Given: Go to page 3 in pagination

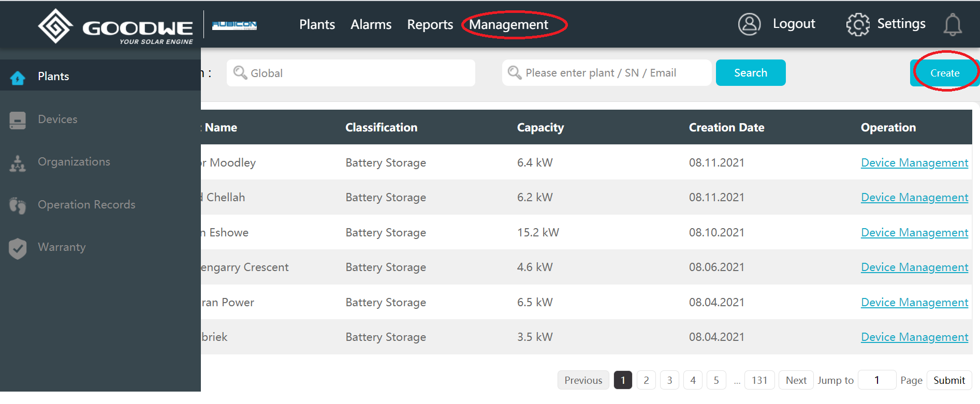Looking at the screenshot, I should pos(669,380).
